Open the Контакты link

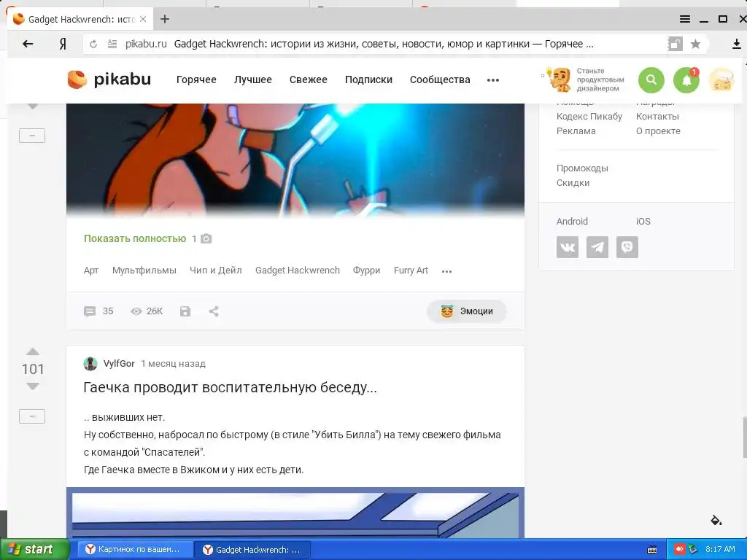[x=657, y=116]
